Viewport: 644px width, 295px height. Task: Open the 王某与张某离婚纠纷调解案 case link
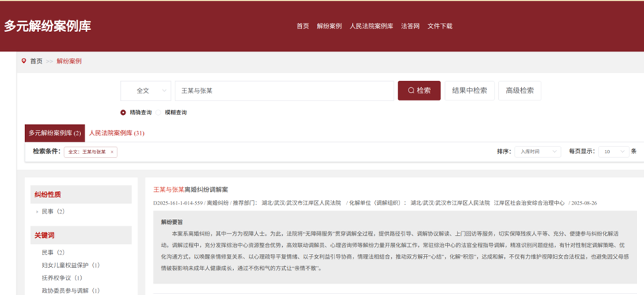click(191, 189)
